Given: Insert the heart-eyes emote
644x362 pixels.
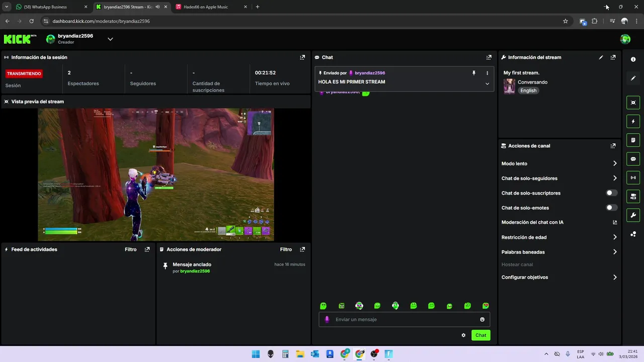Looking at the screenshot, I should click(x=486, y=306).
